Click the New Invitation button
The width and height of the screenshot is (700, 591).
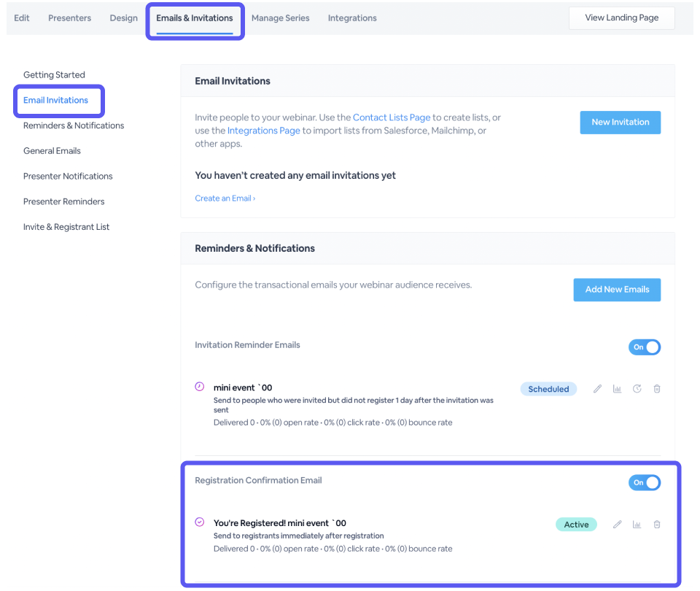click(x=620, y=123)
